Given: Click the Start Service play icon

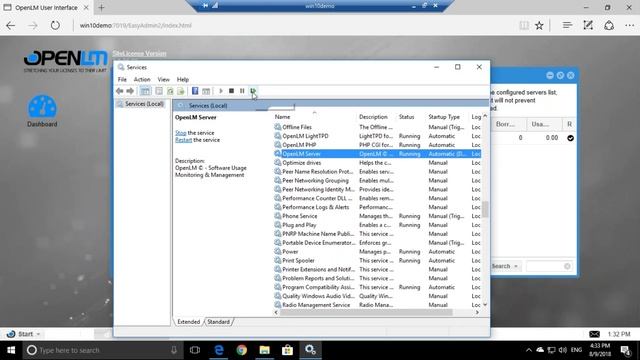Looking at the screenshot, I should [x=221, y=91].
